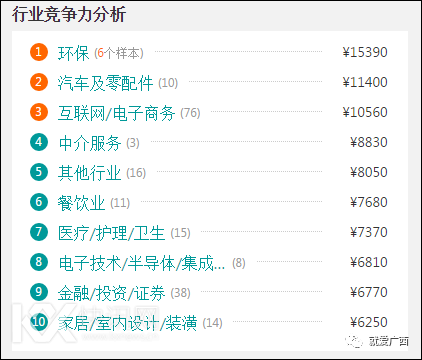Click the 行业竞争力分析 heading
The width and height of the screenshot is (422, 360).
click(69, 14)
